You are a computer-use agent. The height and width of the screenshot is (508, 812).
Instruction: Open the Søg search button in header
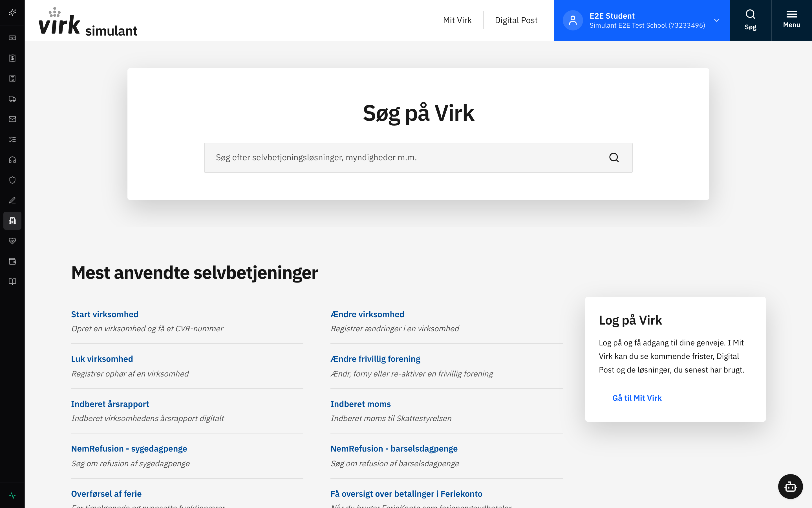click(750, 20)
